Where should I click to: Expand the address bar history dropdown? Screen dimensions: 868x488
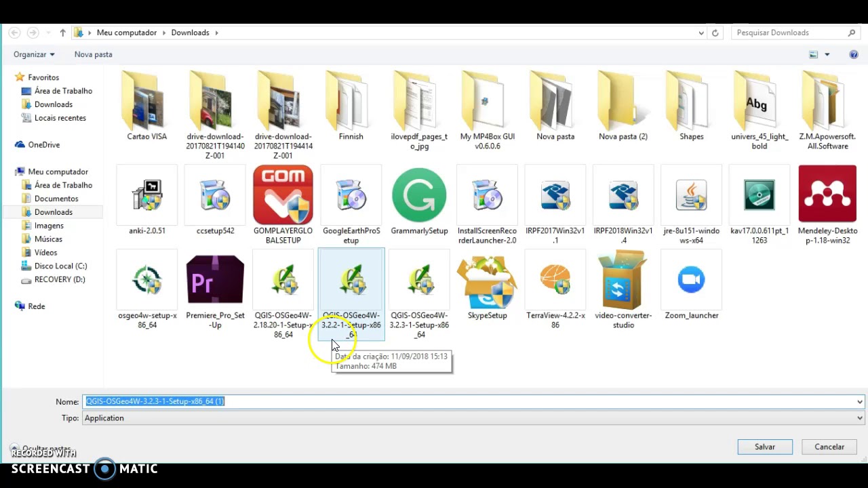coord(701,33)
